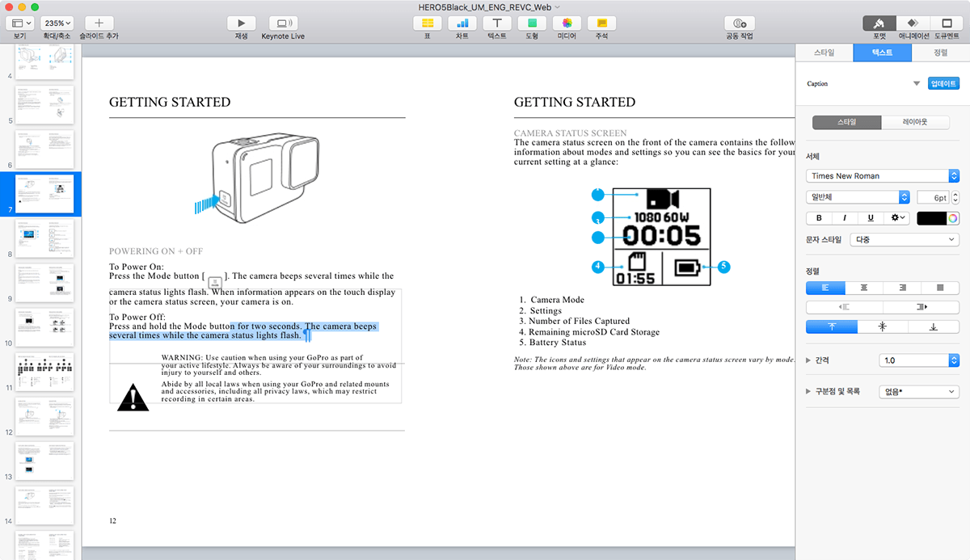Align text to bottom vertically
This screenshot has width=970, height=560.
[x=934, y=326]
